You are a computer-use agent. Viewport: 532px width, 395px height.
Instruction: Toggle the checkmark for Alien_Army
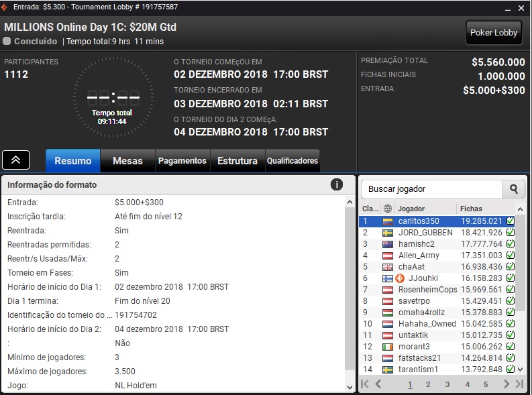(510, 256)
